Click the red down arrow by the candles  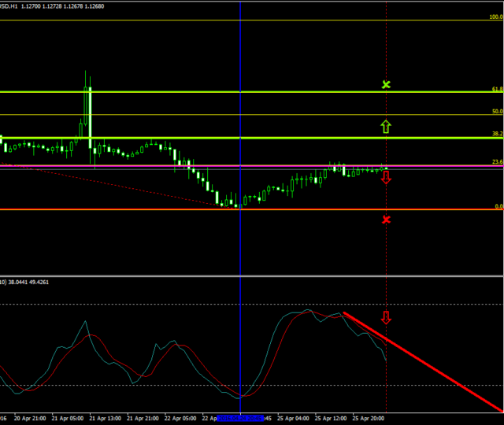coord(385,178)
